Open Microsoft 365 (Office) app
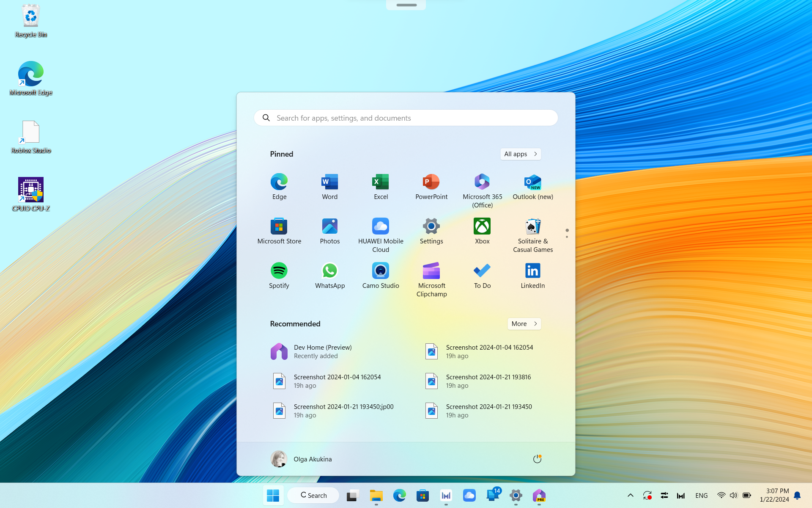Viewport: 812px width, 508px height. pos(482,190)
